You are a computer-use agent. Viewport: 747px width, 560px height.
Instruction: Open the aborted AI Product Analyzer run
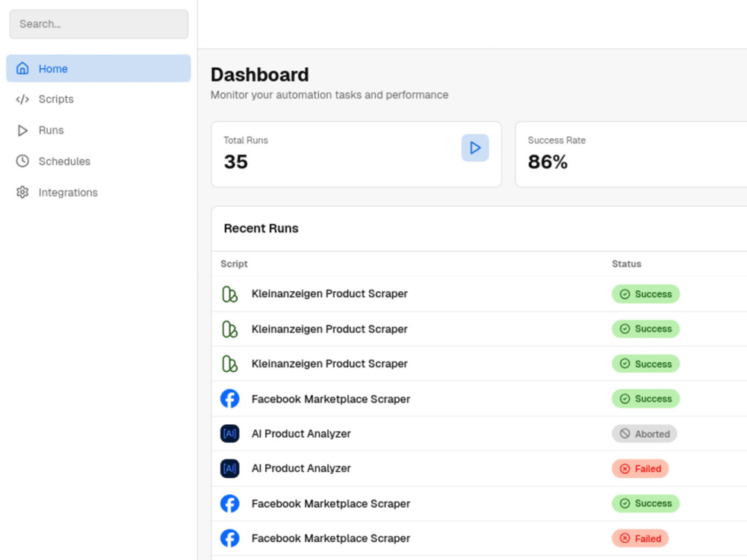coord(301,434)
